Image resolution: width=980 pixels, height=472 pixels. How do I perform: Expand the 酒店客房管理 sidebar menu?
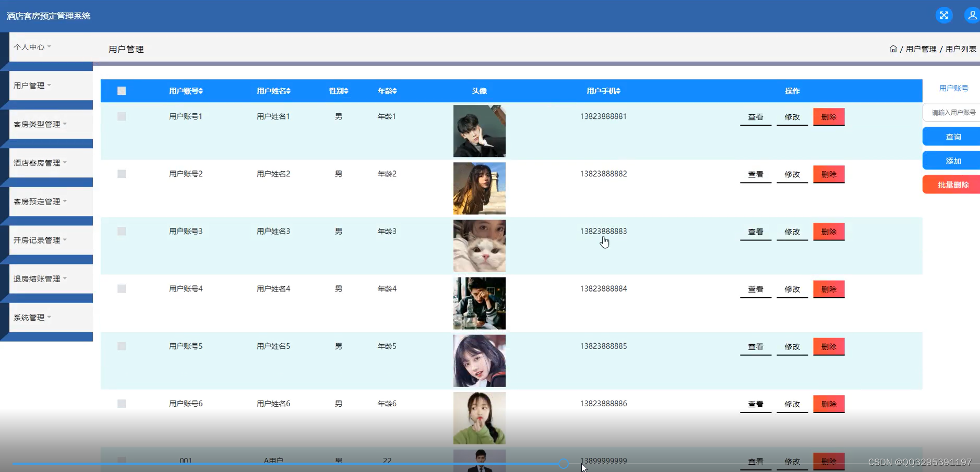click(x=51, y=163)
